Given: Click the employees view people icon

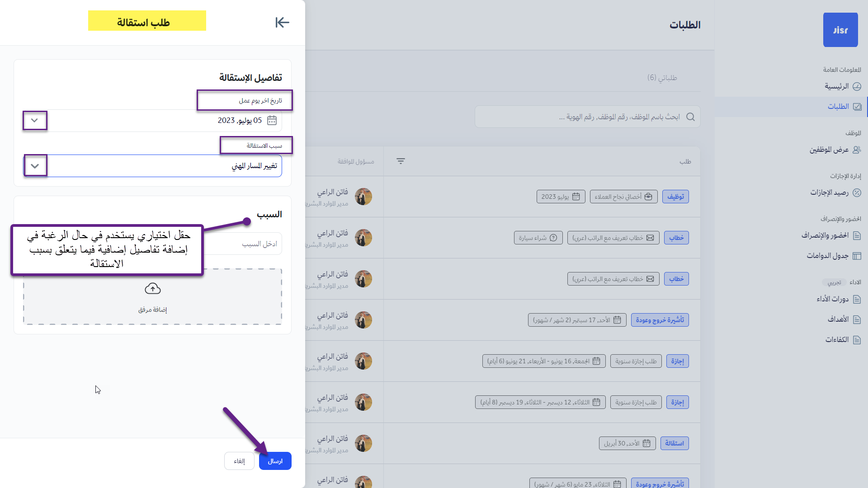Looking at the screenshot, I should pos(857,150).
